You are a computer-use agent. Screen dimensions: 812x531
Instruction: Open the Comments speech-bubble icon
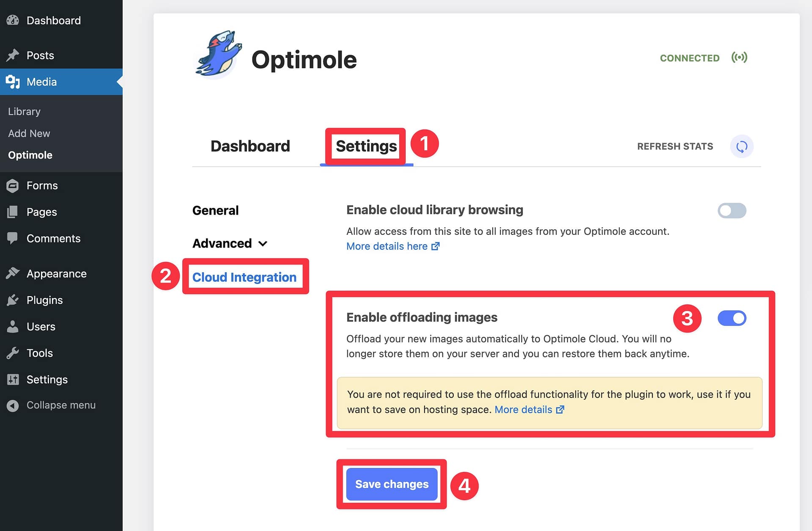coord(13,238)
